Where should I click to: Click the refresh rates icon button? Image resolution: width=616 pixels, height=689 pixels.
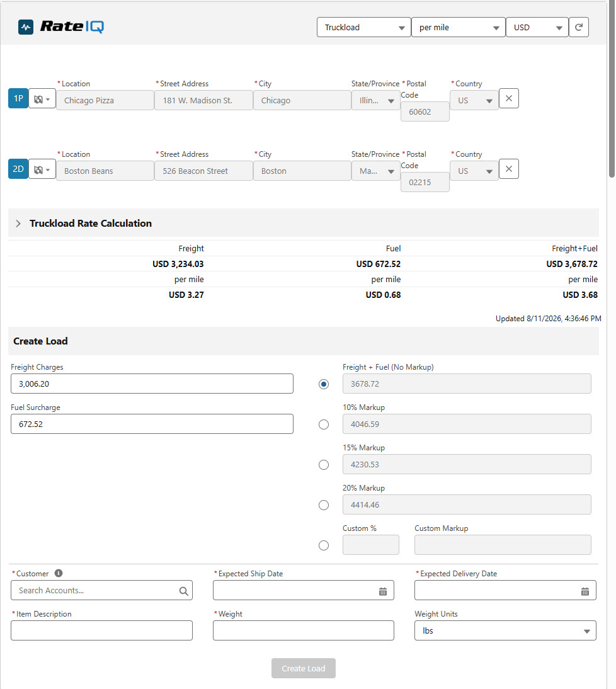click(x=579, y=27)
